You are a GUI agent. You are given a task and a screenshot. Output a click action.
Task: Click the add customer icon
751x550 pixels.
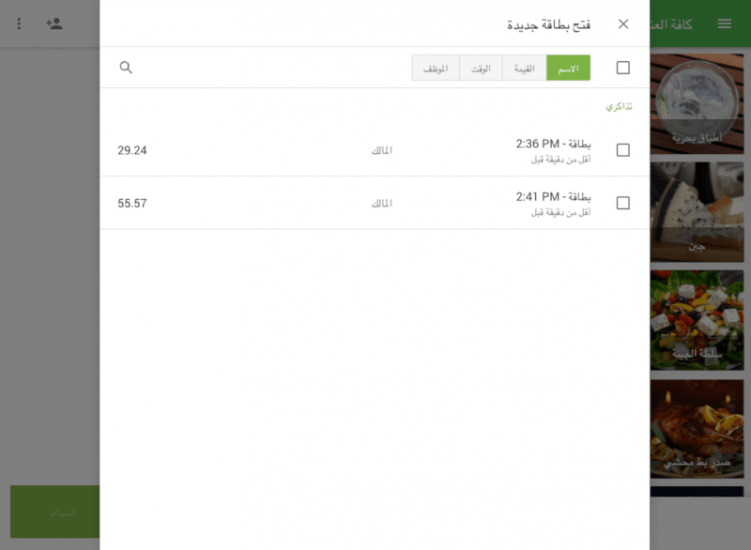(54, 23)
